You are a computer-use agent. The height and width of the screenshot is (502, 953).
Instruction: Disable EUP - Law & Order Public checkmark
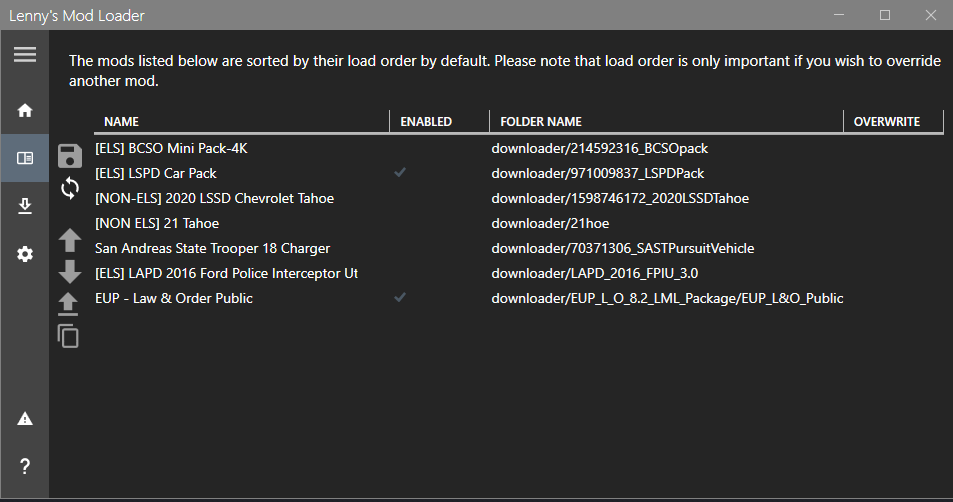pyautogui.click(x=400, y=298)
